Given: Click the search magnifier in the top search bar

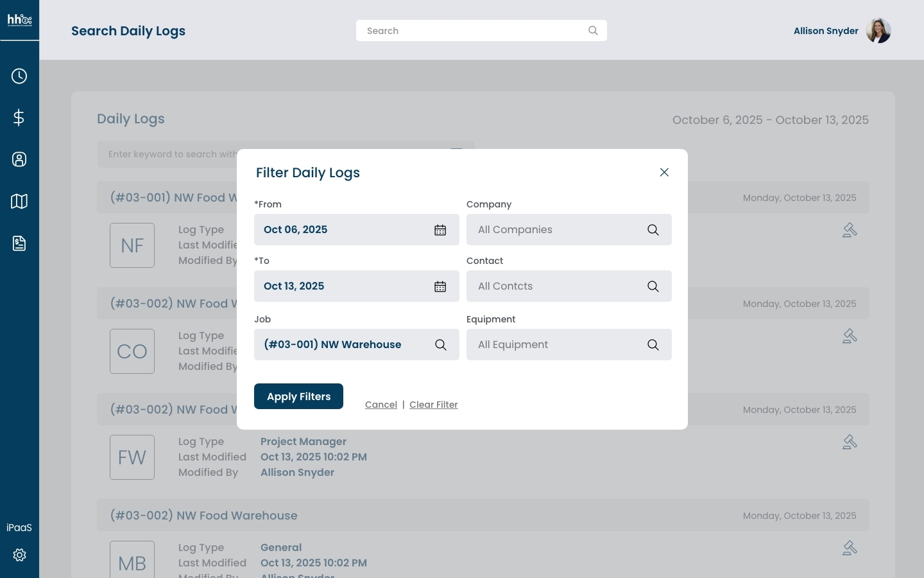Looking at the screenshot, I should (x=593, y=30).
